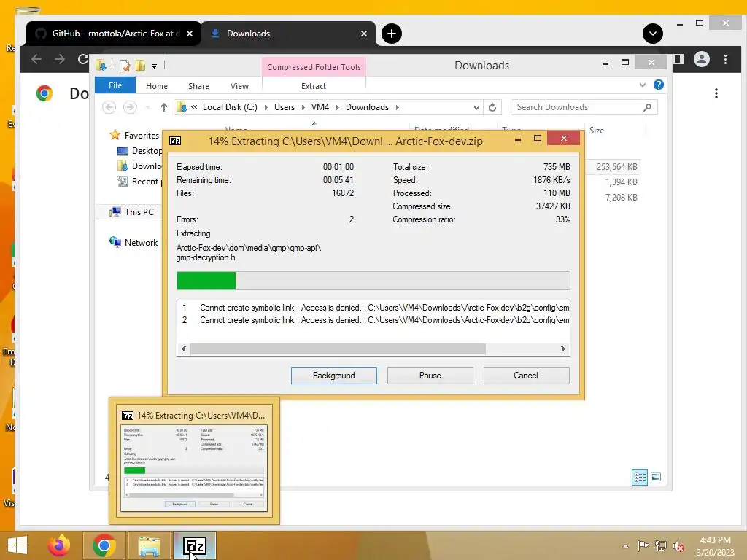
Task: Select Favorites in the navigation pane
Action: pos(142,135)
